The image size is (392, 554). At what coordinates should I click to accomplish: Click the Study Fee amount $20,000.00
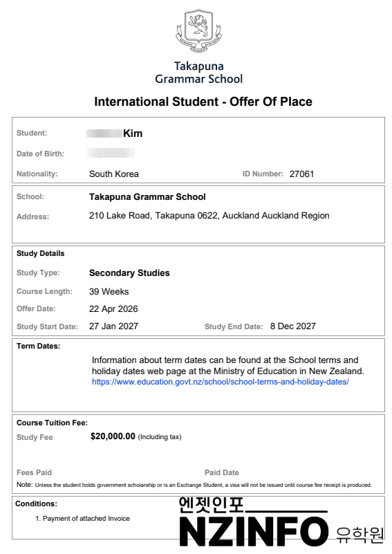pyautogui.click(x=113, y=436)
